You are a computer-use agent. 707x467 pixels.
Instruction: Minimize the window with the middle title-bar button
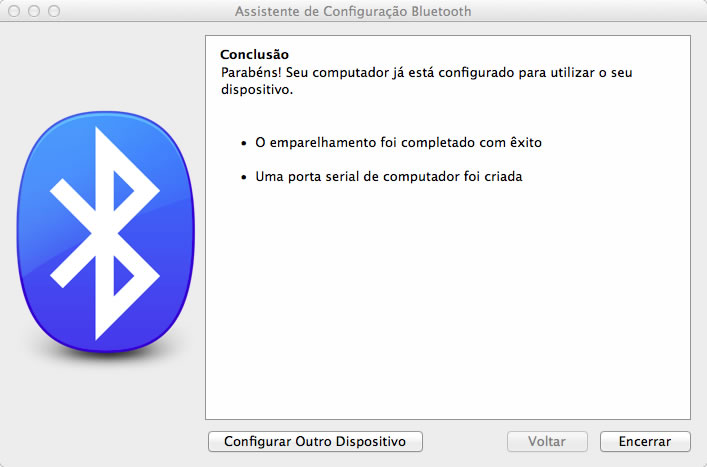point(34,11)
